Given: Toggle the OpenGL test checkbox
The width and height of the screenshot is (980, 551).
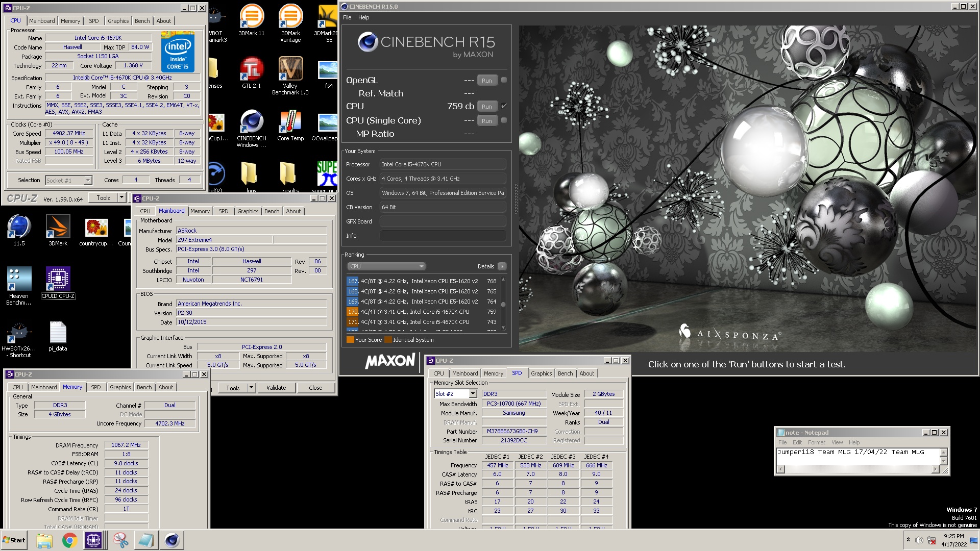Looking at the screenshot, I should (x=504, y=80).
